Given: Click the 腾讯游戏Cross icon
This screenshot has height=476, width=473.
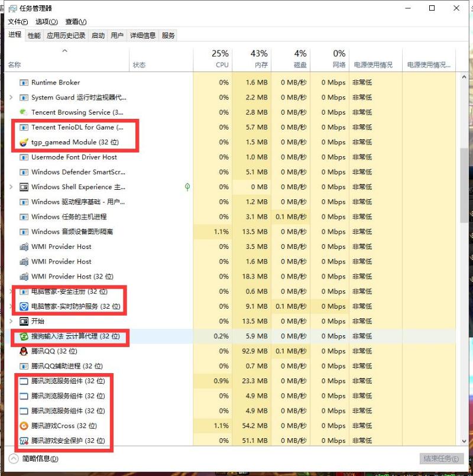Looking at the screenshot, I should [x=24, y=426].
